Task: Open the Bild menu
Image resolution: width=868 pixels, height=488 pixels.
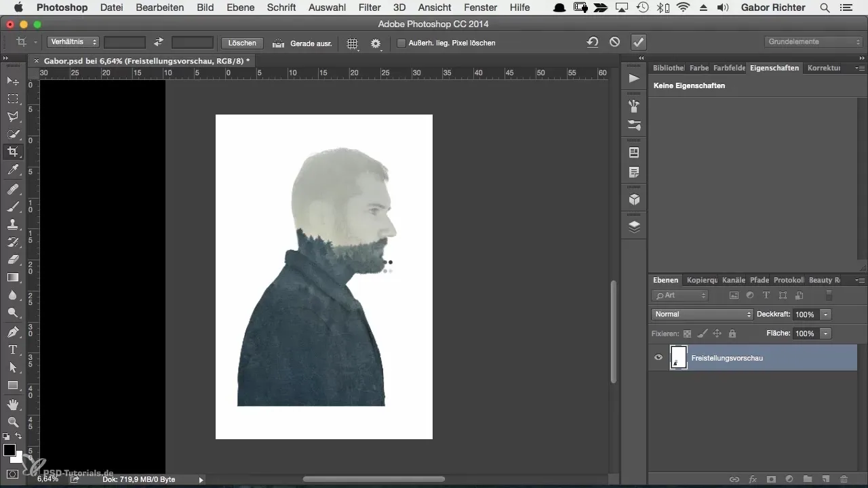Action: (x=205, y=7)
